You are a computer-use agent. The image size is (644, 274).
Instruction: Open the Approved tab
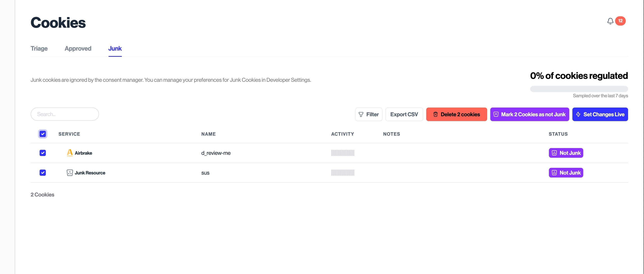[x=78, y=48]
